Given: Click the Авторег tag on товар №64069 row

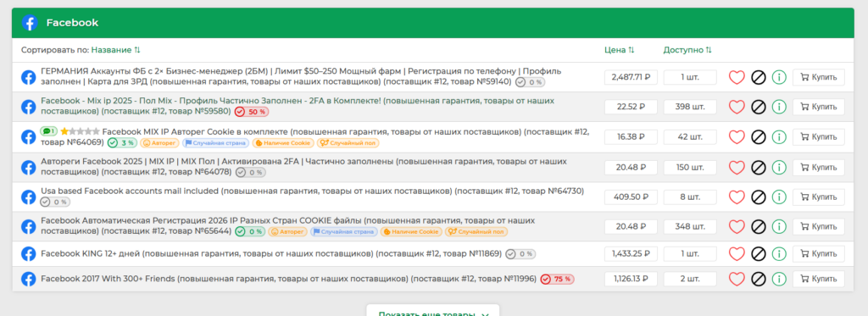Looking at the screenshot, I should coord(159,143).
